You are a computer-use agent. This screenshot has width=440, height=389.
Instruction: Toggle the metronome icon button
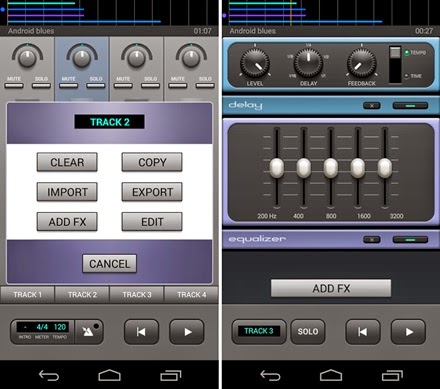89,331
